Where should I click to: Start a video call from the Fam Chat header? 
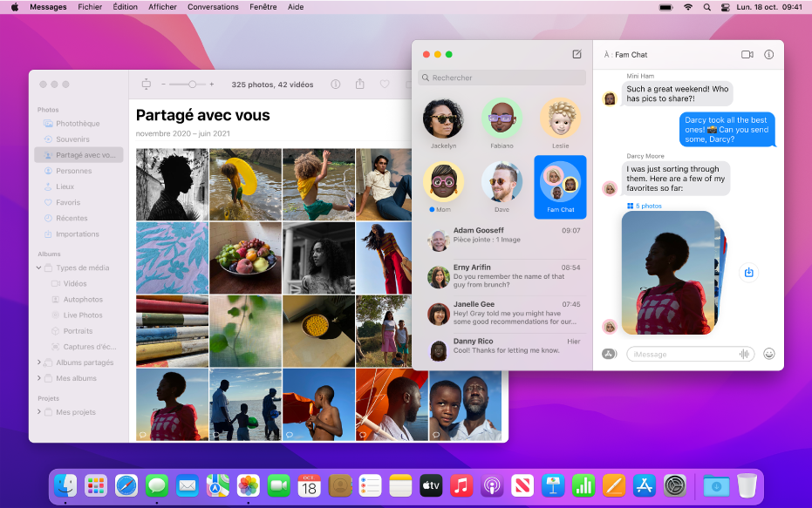747,54
